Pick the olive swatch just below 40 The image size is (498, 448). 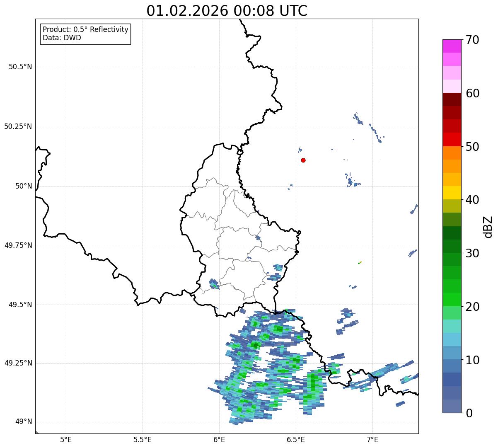point(452,206)
